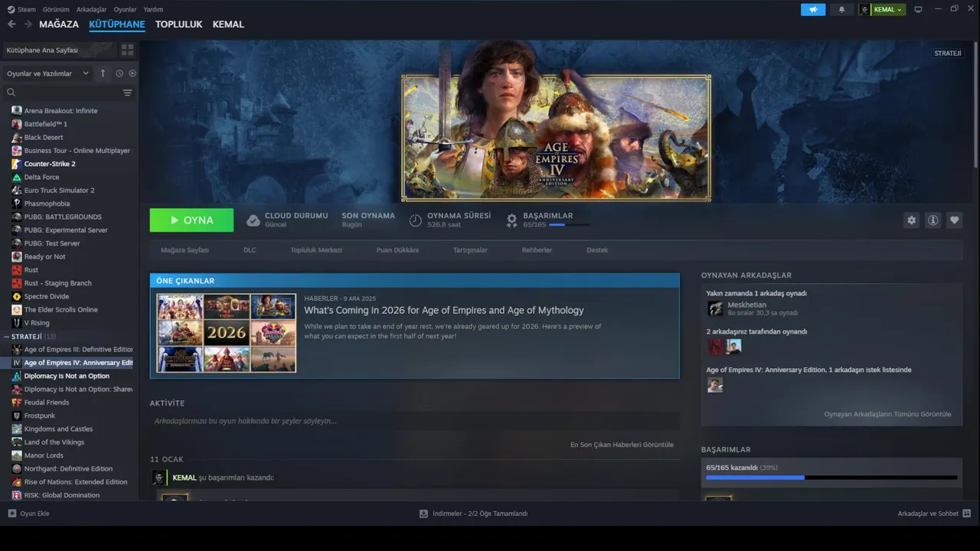Click the forward navigation arrow
The width and height of the screenshot is (980, 551).
click(28, 24)
